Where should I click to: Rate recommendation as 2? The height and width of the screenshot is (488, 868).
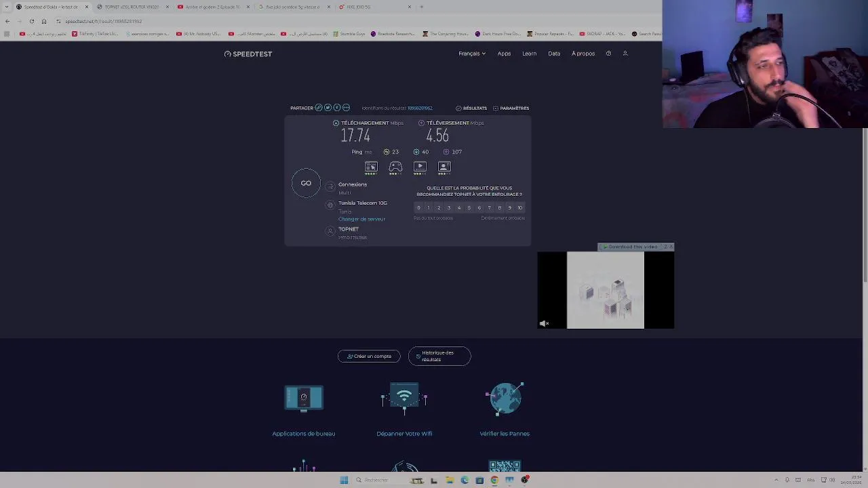(x=439, y=208)
